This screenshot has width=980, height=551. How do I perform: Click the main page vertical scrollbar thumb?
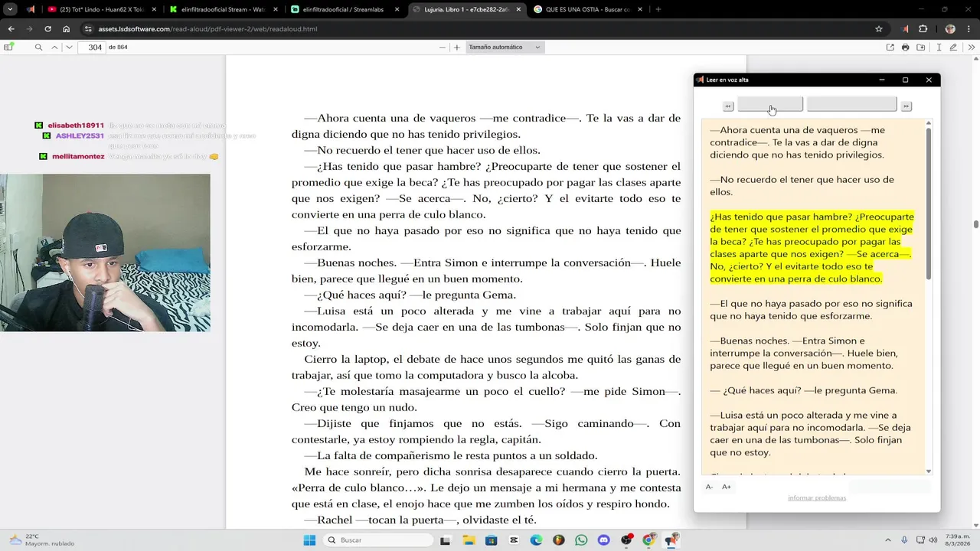coord(976,224)
